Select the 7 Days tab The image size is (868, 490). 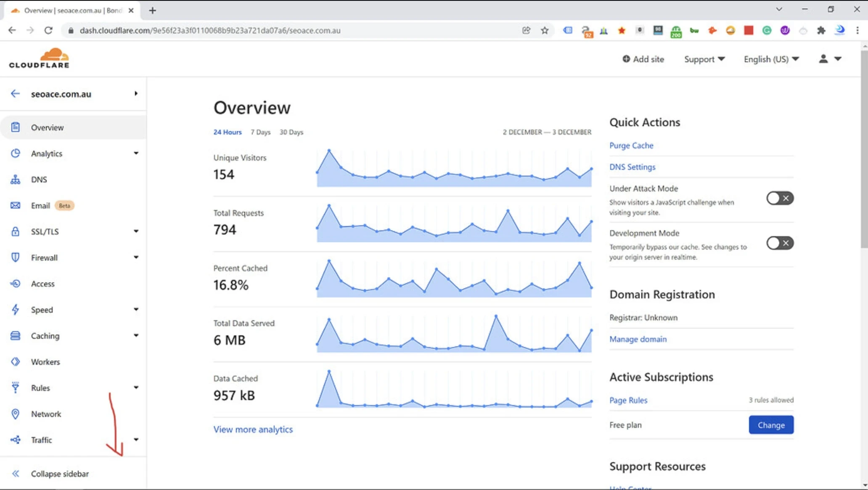[x=260, y=132]
